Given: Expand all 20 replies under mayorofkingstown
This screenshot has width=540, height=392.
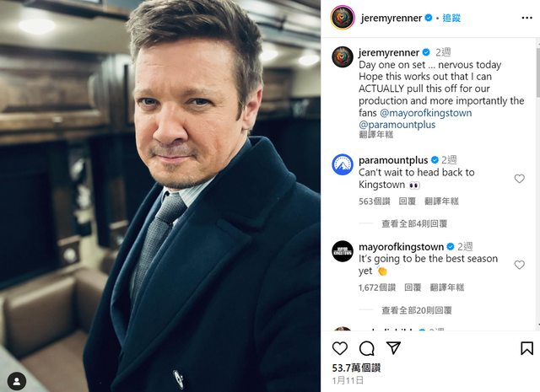Looking at the screenshot, I should pos(416,310).
